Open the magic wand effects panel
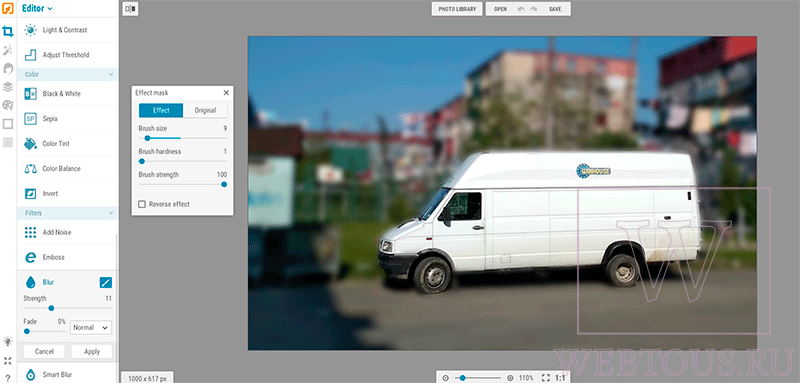The height and width of the screenshot is (383, 800). point(8,50)
